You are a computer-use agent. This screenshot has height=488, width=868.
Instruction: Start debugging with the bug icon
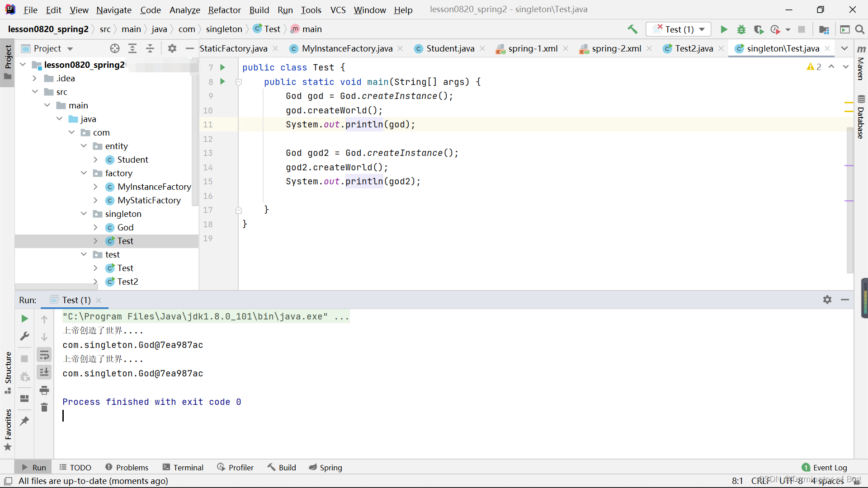741,29
